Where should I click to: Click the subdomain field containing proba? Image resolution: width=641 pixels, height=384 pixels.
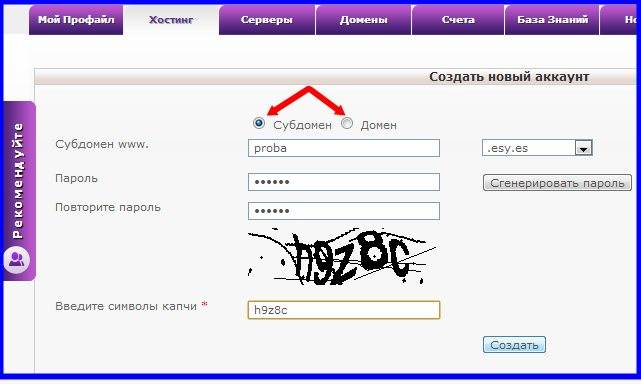344,148
